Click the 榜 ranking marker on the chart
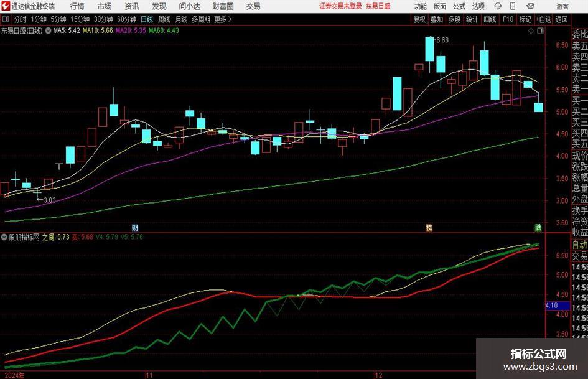 pyautogui.click(x=429, y=227)
